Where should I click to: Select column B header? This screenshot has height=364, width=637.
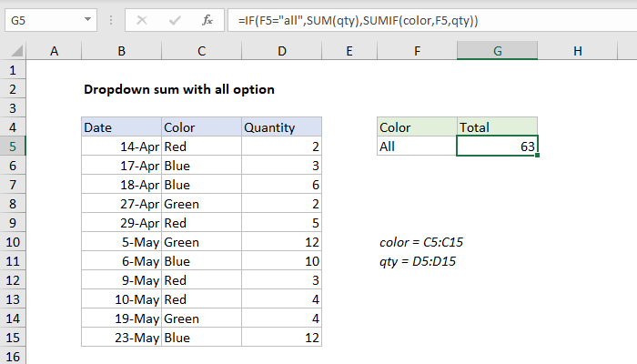[121, 52]
